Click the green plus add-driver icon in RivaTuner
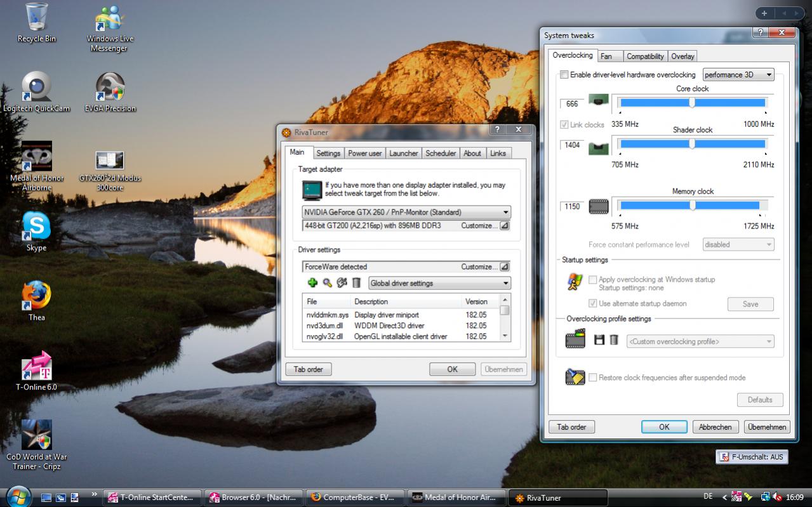The image size is (812, 507). [x=312, y=283]
